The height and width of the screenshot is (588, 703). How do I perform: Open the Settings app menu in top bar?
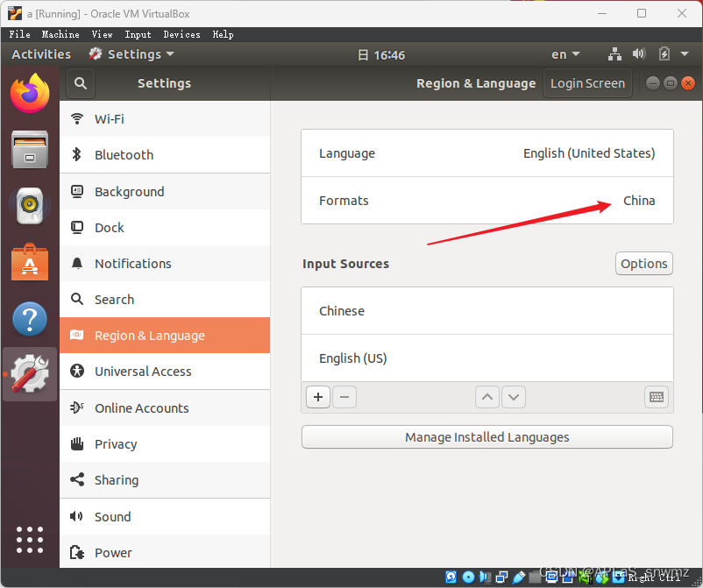131,54
